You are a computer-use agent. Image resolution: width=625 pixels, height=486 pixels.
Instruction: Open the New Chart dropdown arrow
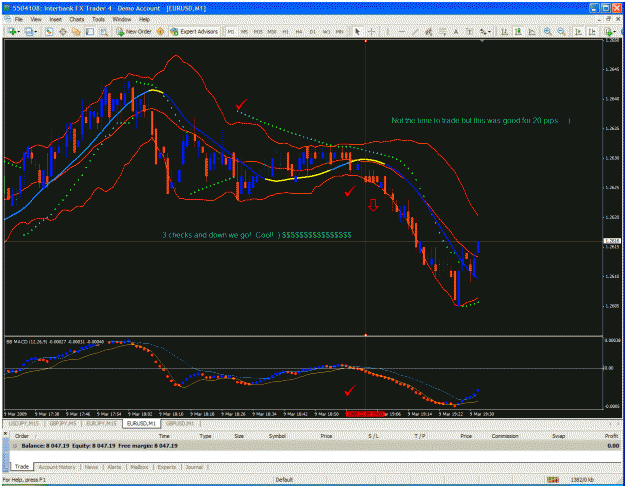(x=19, y=31)
